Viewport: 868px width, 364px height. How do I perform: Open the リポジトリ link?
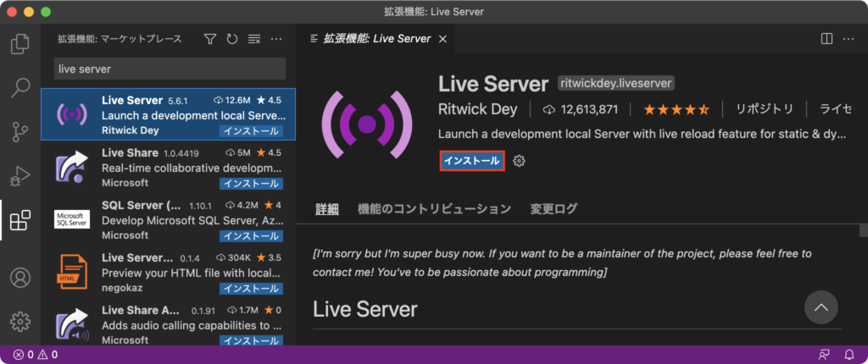tap(765, 109)
